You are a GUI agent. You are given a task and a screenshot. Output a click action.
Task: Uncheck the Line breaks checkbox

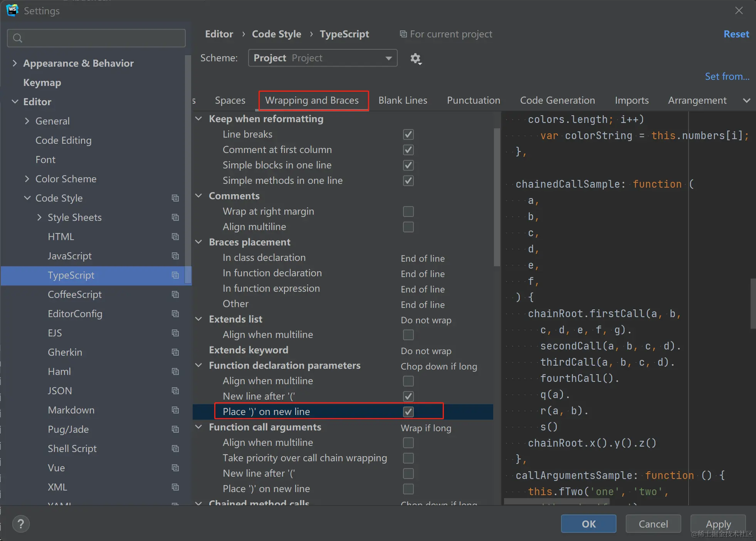coord(408,134)
